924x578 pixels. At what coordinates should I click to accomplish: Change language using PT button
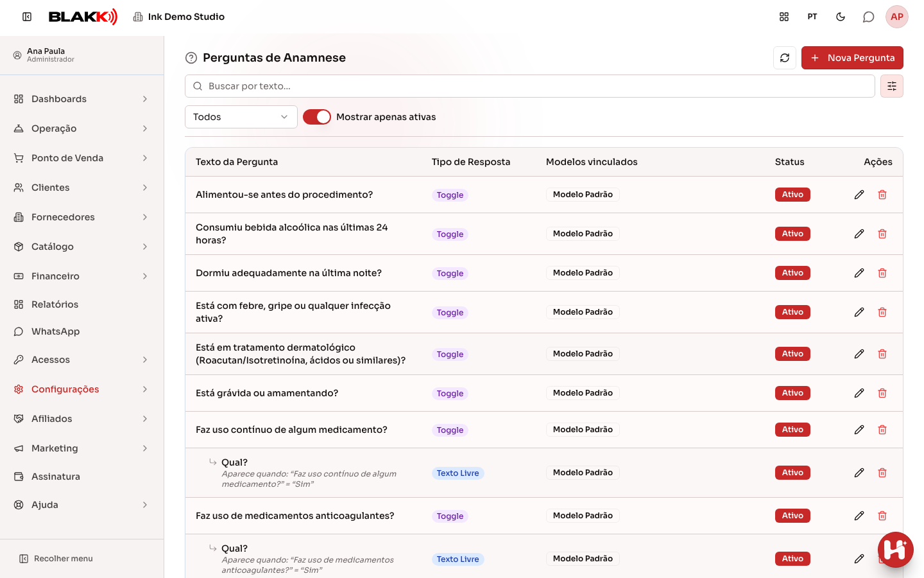(812, 17)
